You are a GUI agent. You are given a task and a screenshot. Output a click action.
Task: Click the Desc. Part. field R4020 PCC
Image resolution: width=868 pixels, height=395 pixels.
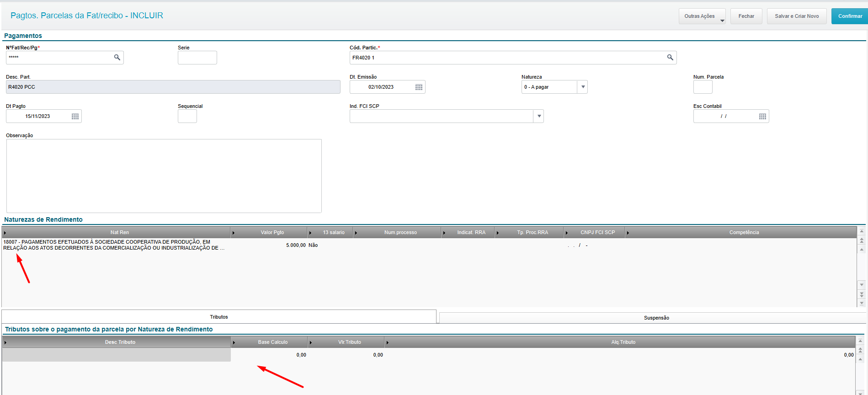point(173,87)
